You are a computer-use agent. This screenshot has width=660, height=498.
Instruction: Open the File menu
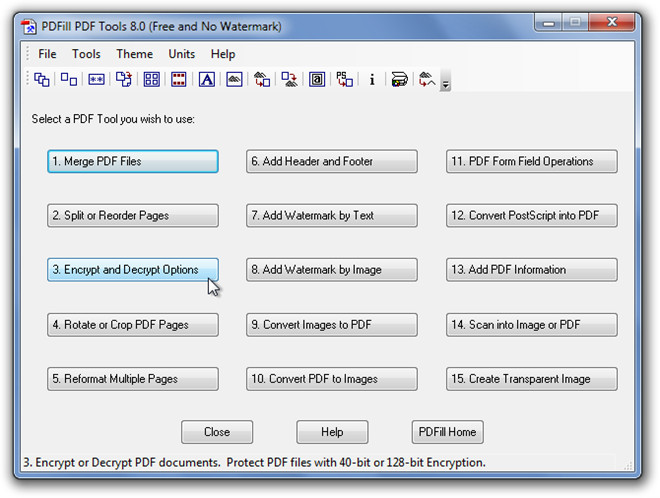[47, 54]
